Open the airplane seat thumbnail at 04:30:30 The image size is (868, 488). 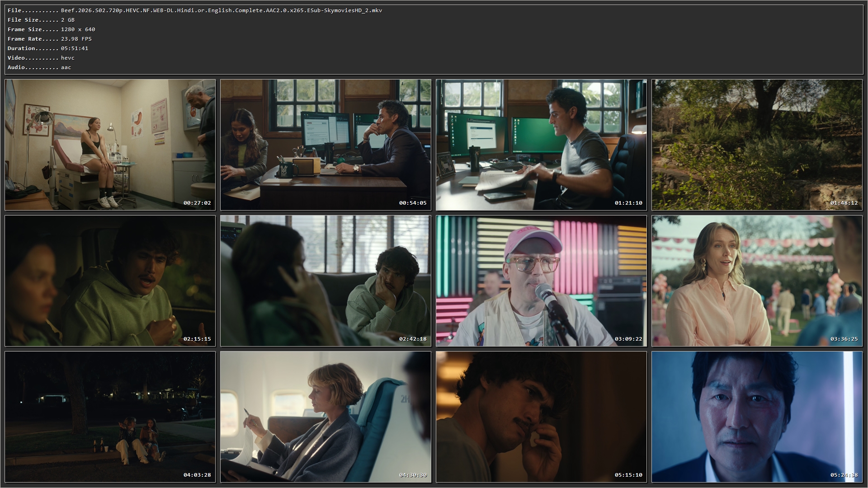click(325, 417)
